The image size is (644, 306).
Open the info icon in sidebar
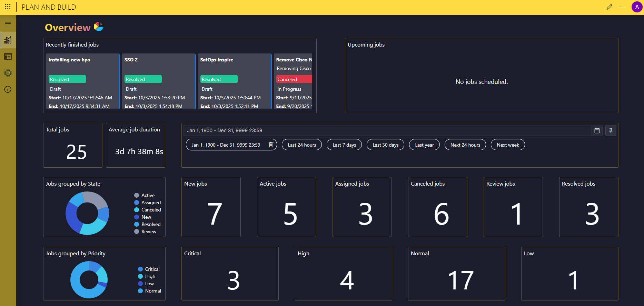click(8, 89)
